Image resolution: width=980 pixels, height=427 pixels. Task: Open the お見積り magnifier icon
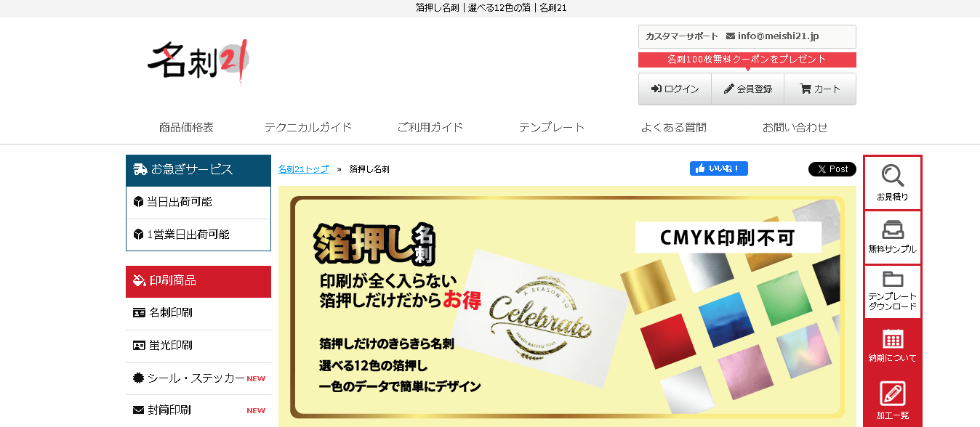pyautogui.click(x=892, y=176)
